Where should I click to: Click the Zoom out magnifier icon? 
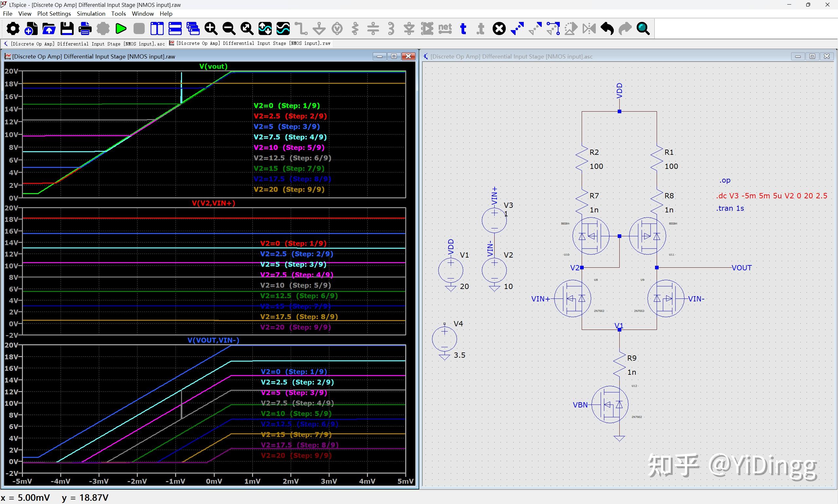coord(229,28)
